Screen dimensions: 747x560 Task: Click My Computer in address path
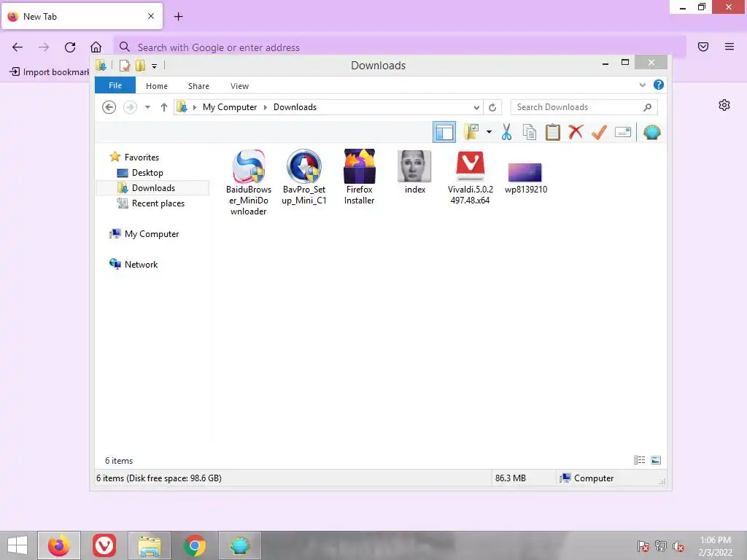(x=230, y=107)
